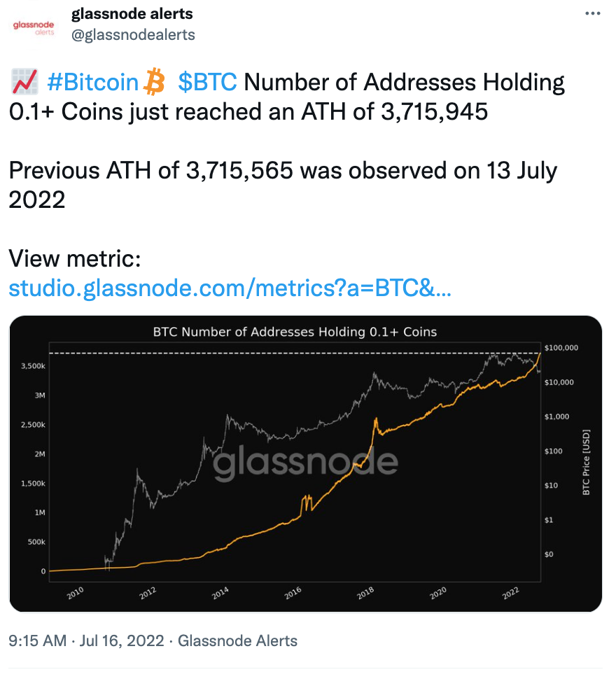Open the studio.glassnode.com metric link
The width and height of the screenshot is (616, 686).
coord(231,287)
